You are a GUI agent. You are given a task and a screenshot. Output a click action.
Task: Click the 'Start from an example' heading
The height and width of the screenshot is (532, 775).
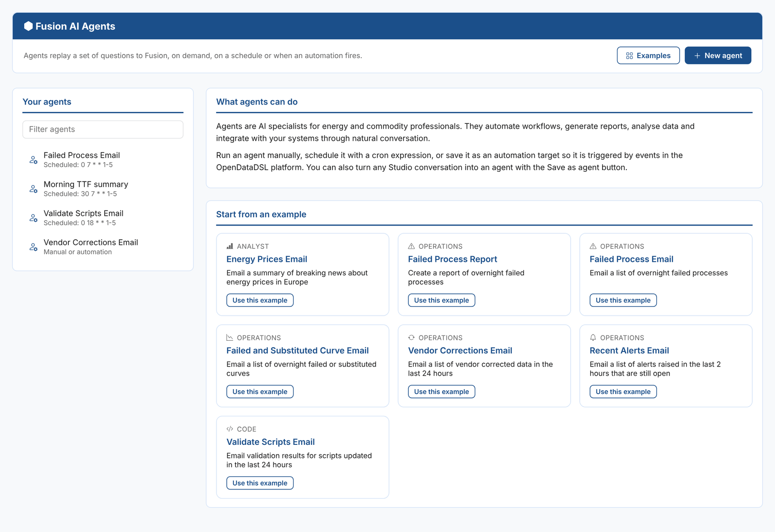(x=261, y=214)
